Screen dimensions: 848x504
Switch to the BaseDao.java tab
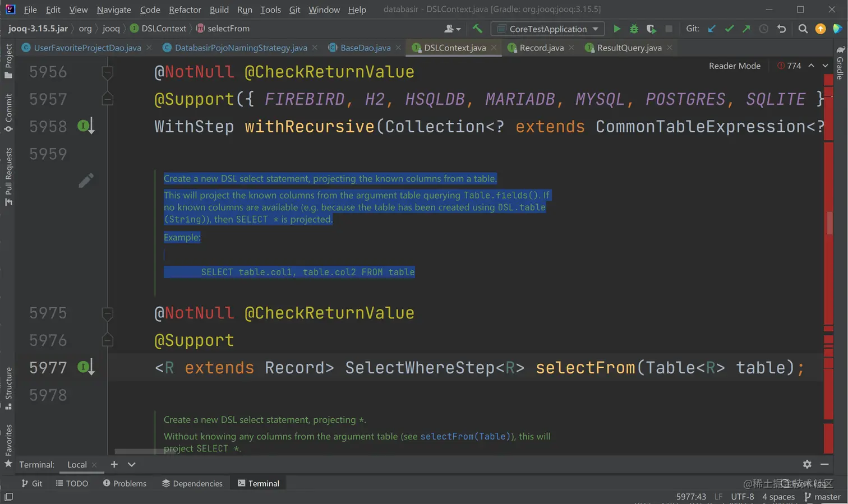click(366, 48)
